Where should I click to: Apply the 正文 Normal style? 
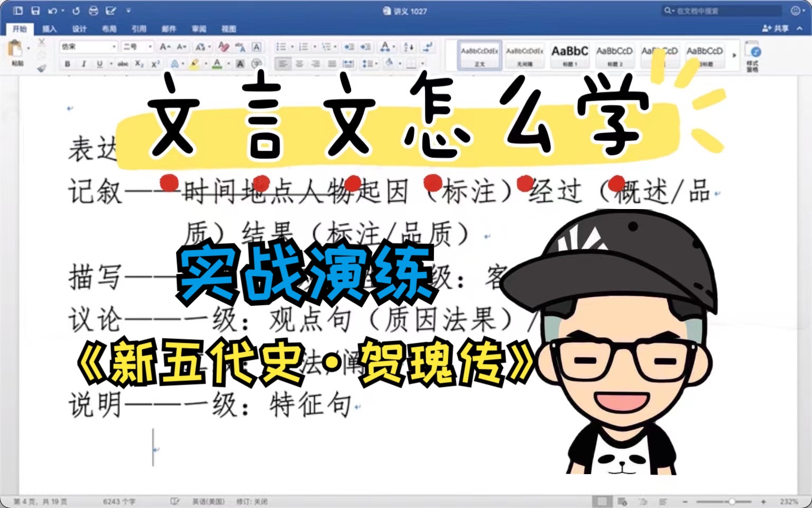479,55
